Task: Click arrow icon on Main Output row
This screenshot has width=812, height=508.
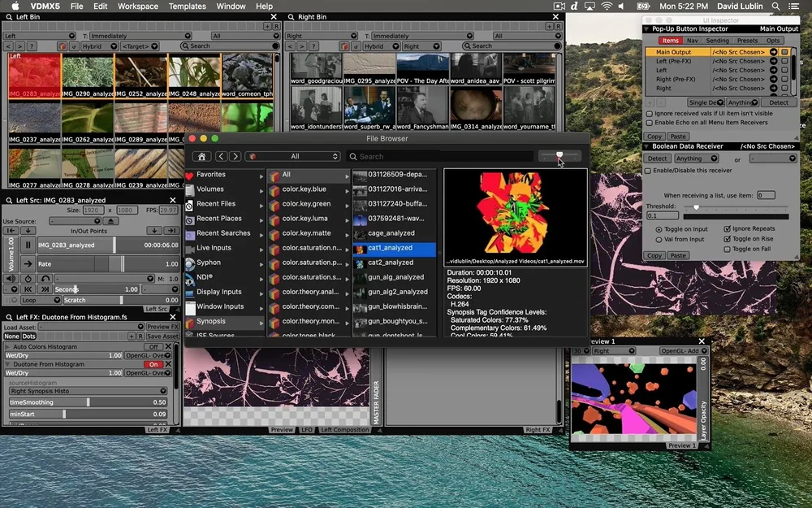Action: click(x=773, y=52)
